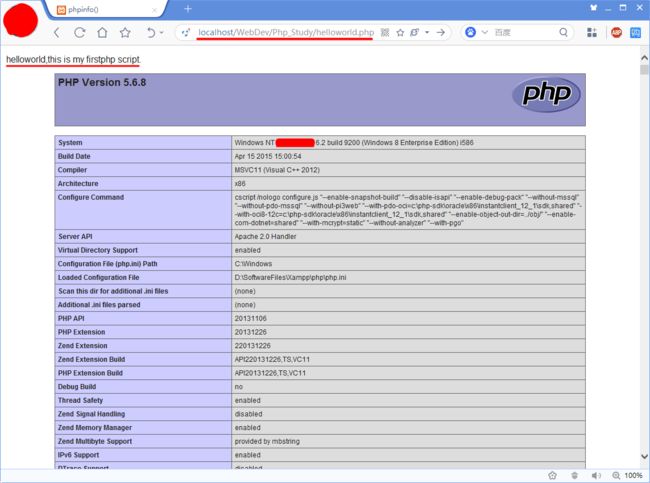Click the site info icon before localhost
This screenshot has width=650, height=483.
click(186, 32)
